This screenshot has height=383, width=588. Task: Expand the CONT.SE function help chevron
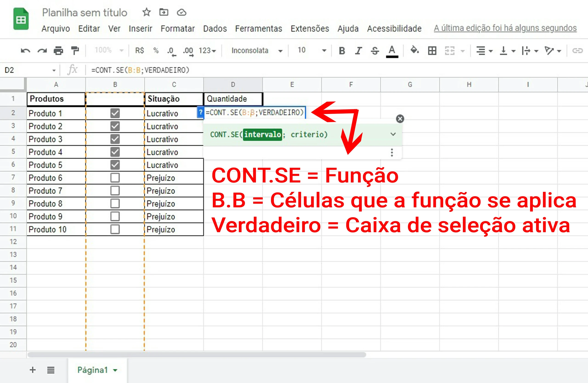(393, 134)
